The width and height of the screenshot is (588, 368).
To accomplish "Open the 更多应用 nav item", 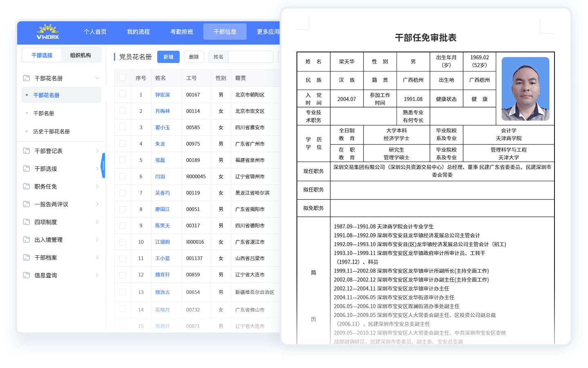I will [x=268, y=31].
